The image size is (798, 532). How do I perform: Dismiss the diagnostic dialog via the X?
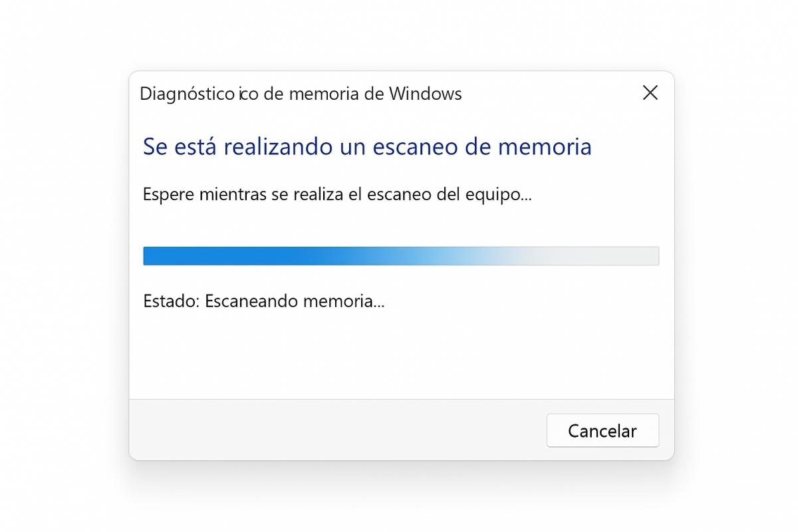[650, 93]
